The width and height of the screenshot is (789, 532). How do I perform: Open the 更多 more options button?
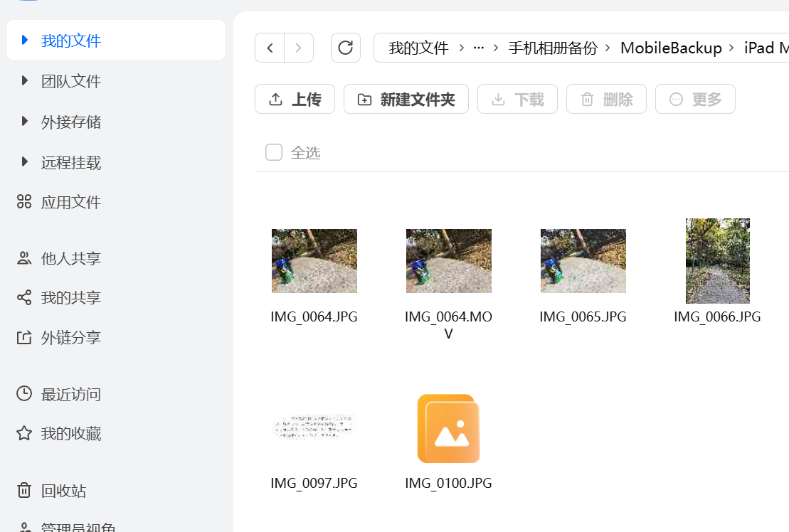pos(695,99)
